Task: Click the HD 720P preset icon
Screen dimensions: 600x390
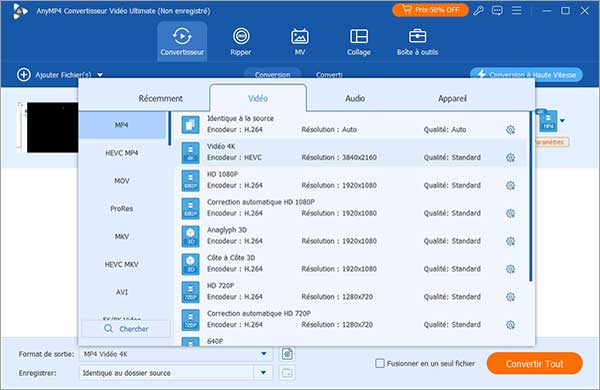Action: [x=190, y=292]
